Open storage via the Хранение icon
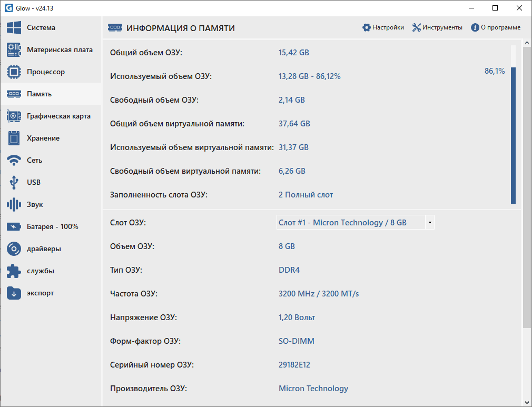This screenshot has width=532, height=407. coord(14,138)
